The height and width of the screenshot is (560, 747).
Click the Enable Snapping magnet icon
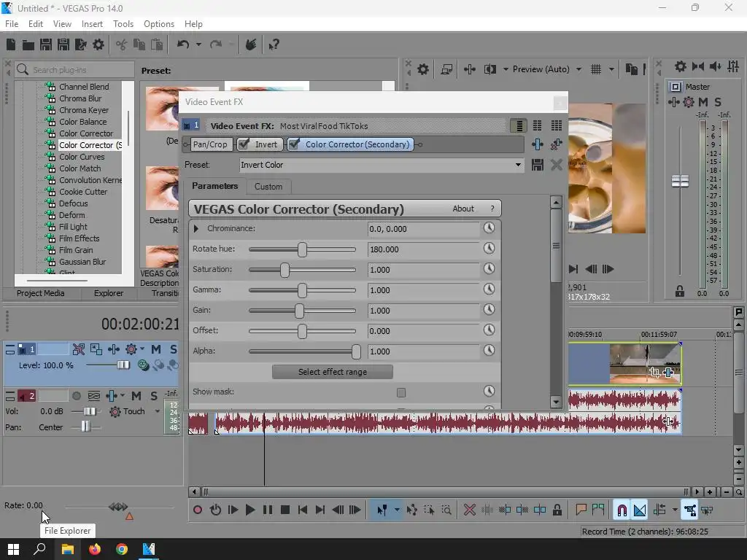(x=622, y=510)
